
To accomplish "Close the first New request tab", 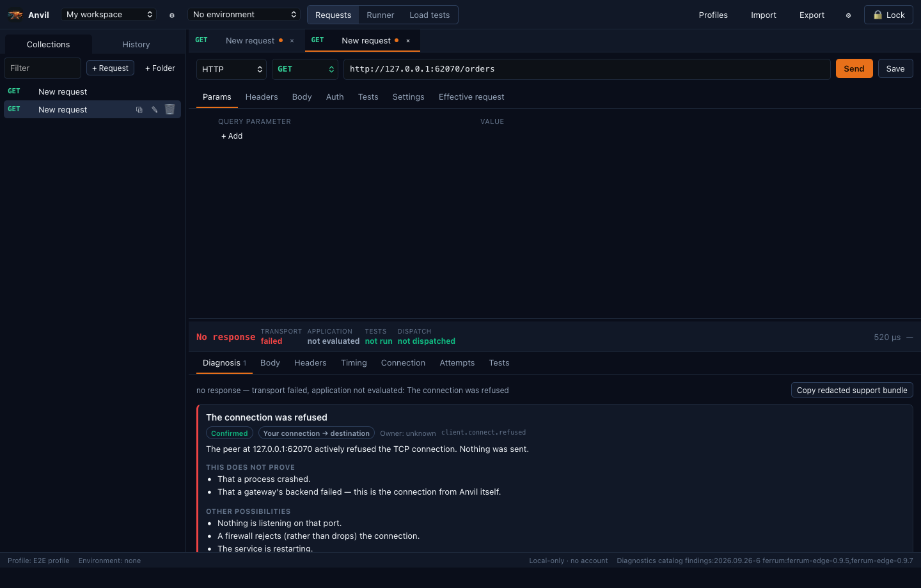I will pos(292,40).
